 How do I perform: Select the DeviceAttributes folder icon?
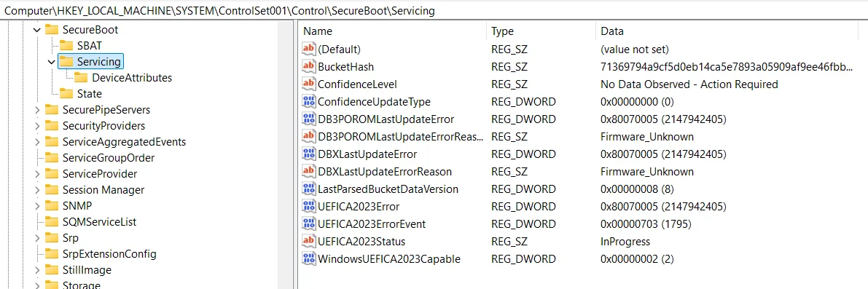82,78
